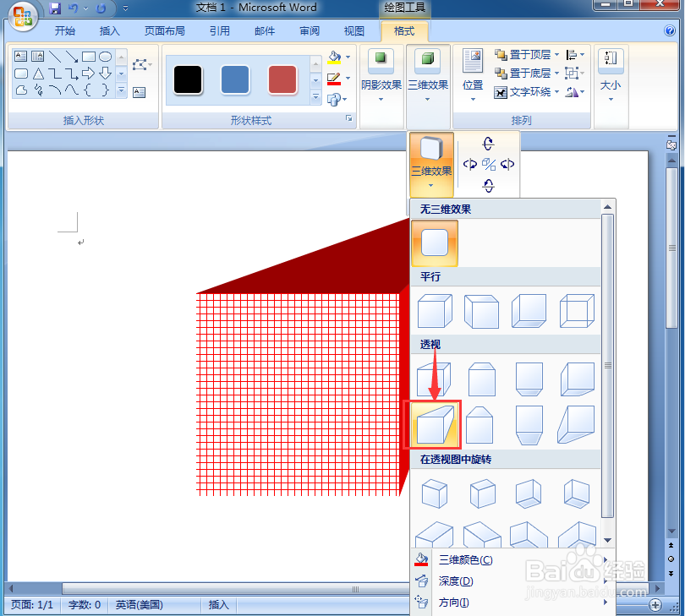Apply the red shape style
This screenshot has height=616, width=685.
(282, 80)
